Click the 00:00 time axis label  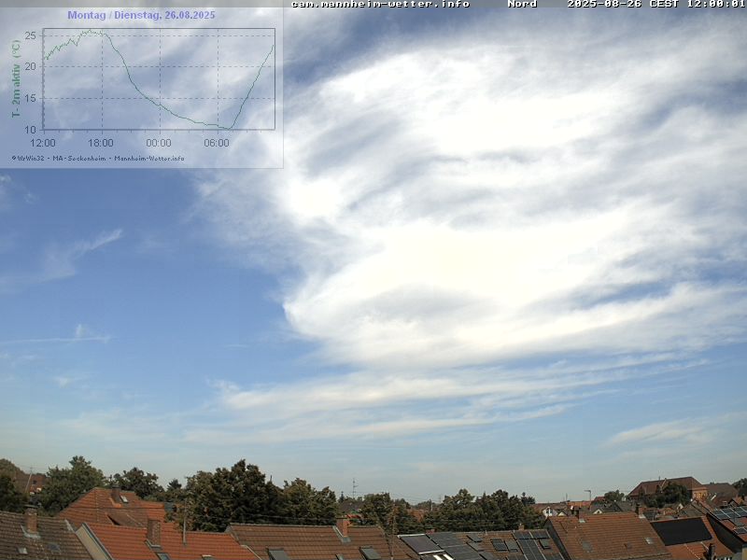[159, 143]
